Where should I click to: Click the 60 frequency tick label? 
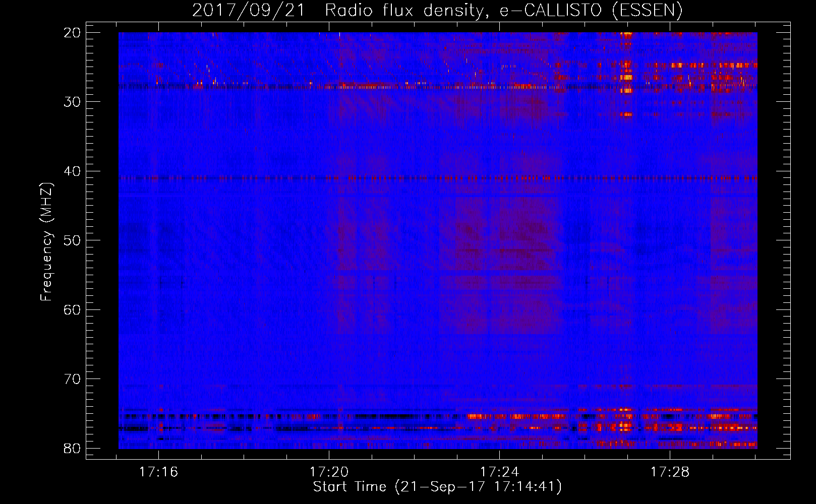pyautogui.click(x=73, y=310)
